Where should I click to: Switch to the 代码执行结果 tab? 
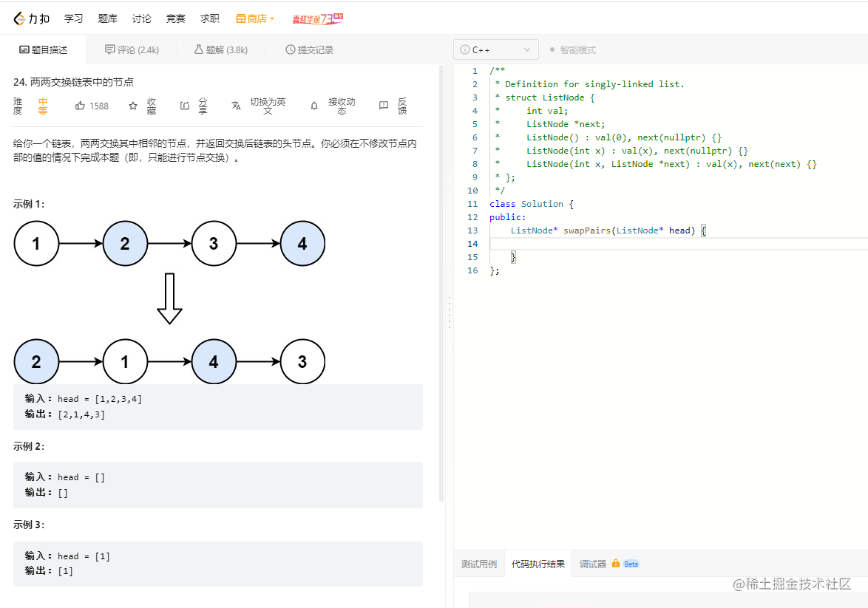pos(538,564)
